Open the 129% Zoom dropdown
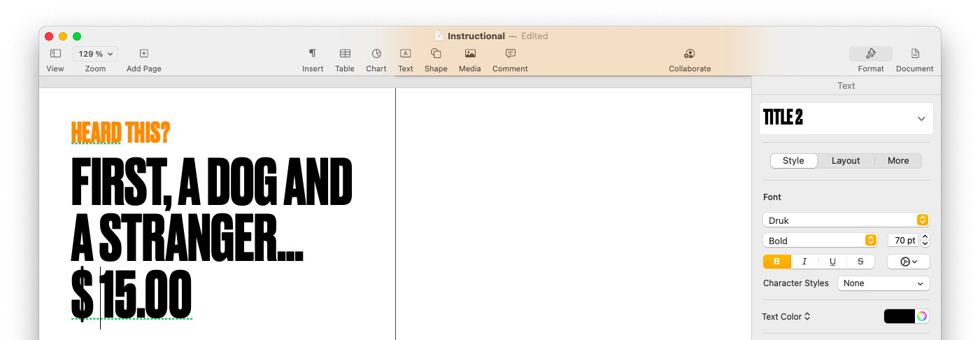Viewport: 980px width, 340px height. click(x=95, y=54)
